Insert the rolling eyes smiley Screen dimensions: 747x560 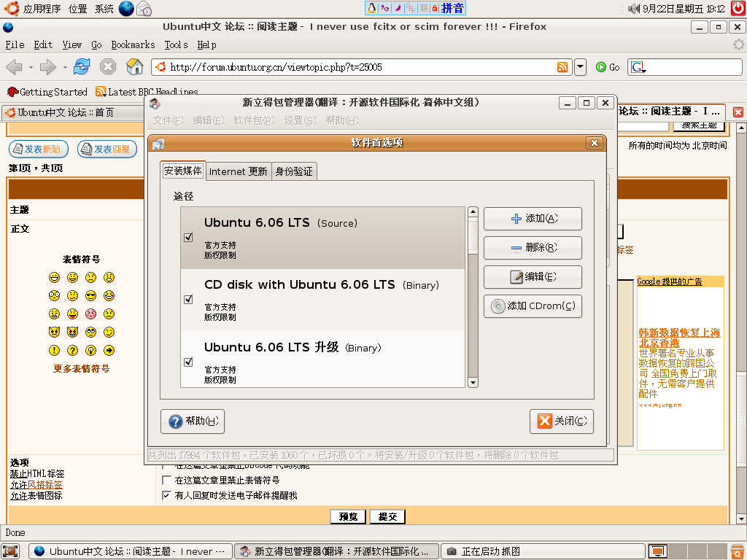coord(90,332)
